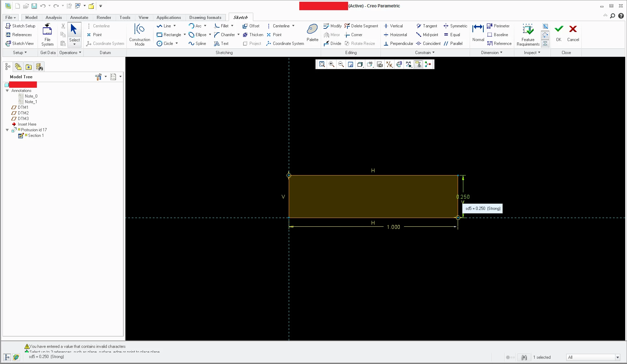Select the Line sketch tool
The width and height of the screenshot is (627, 364).
pos(164,26)
